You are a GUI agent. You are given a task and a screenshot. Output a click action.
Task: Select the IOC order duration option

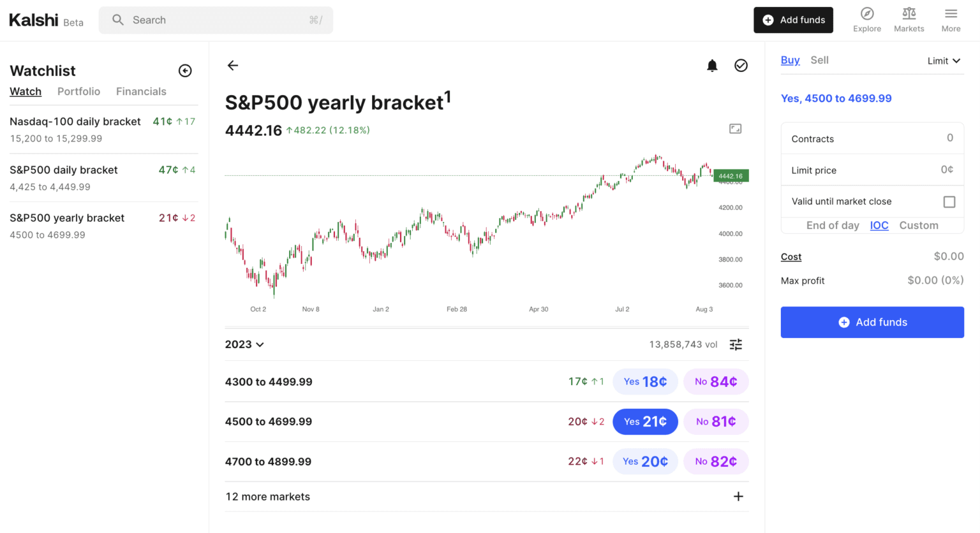pyautogui.click(x=879, y=225)
